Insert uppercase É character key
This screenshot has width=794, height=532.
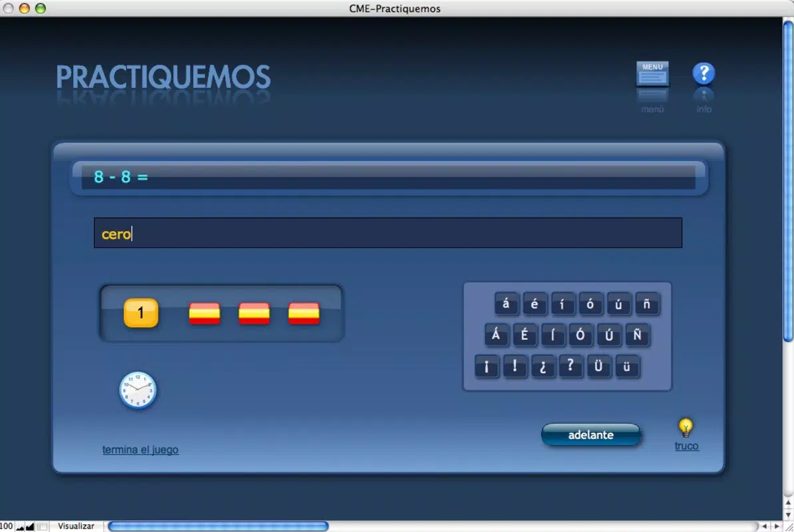[524, 334]
